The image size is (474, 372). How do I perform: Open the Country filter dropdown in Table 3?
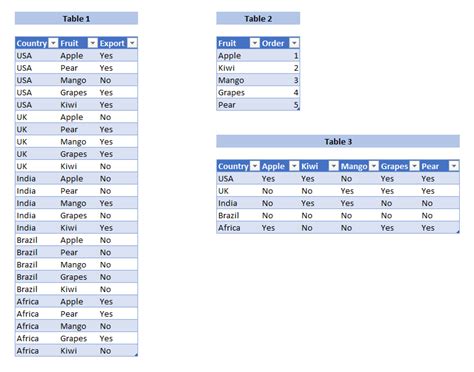click(x=255, y=166)
